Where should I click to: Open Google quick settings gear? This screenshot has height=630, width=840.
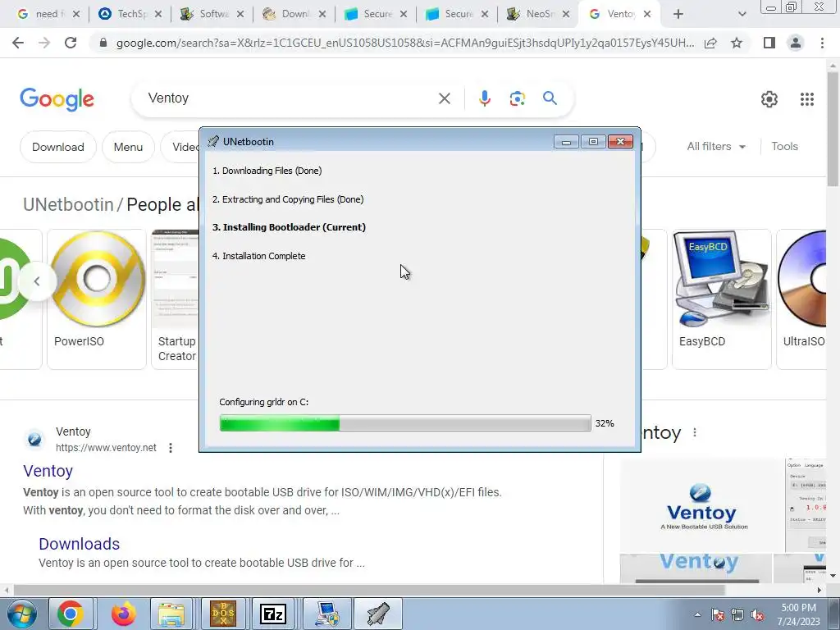point(769,99)
